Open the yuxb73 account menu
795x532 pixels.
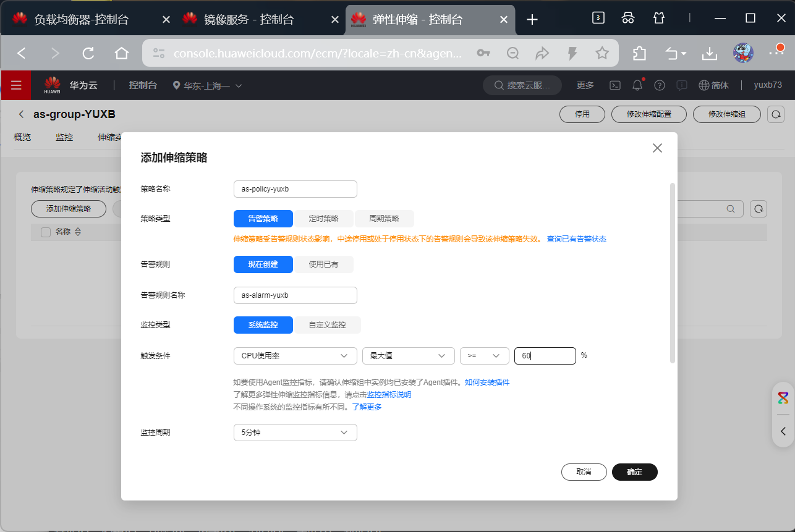(768, 85)
